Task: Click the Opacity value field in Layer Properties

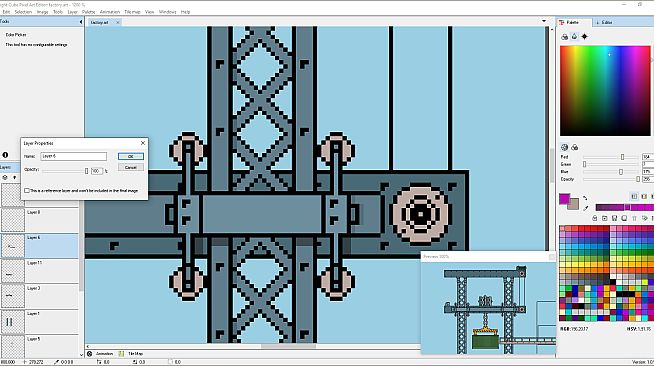Action: (x=96, y=171)
